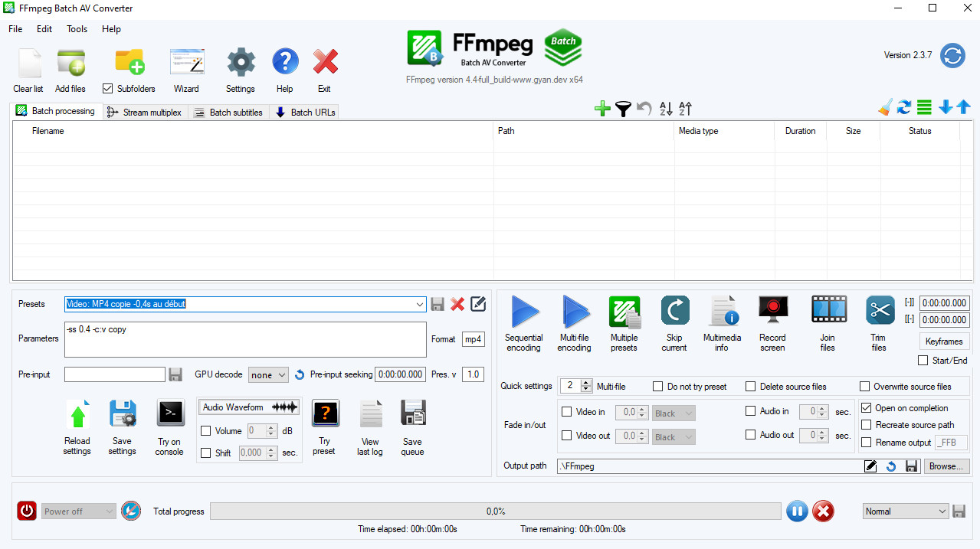Open the Edit menu
The image size is (980, 549).
[44, 29]
